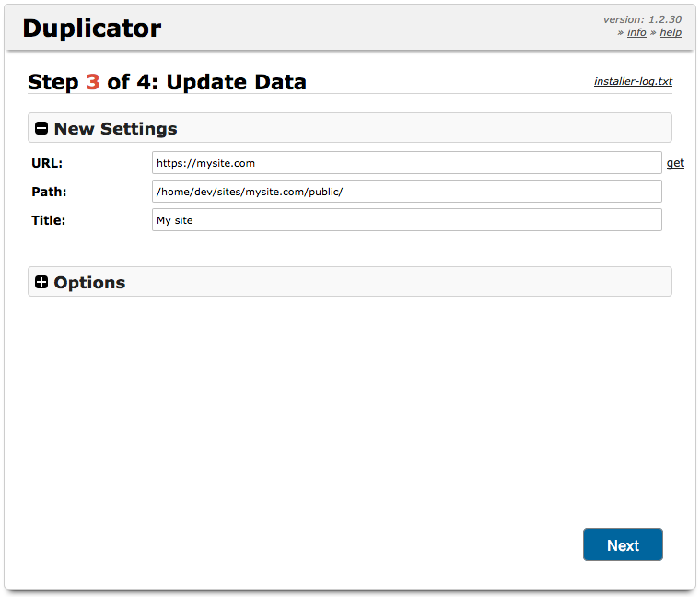Click the Path field label
Image resolution: width=700 pixels, height=597 pixels.
click(x=49, y=192)
